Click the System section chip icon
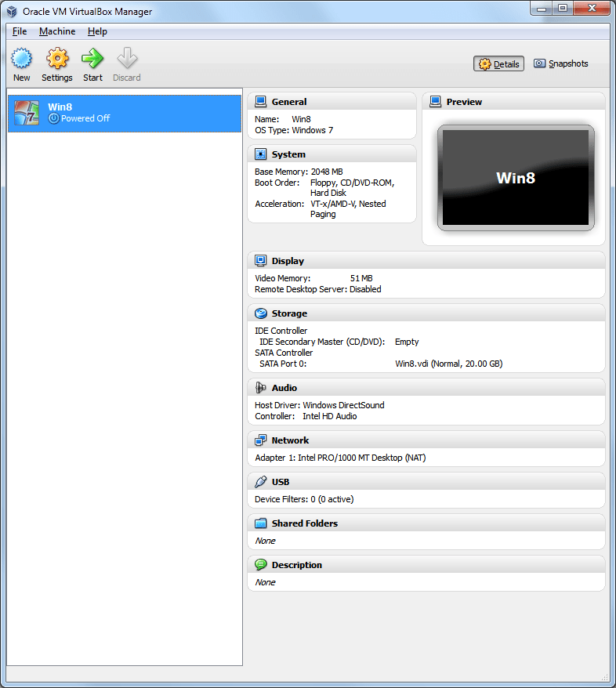Screen dimensions: 616x688 (x=261, y=154)
